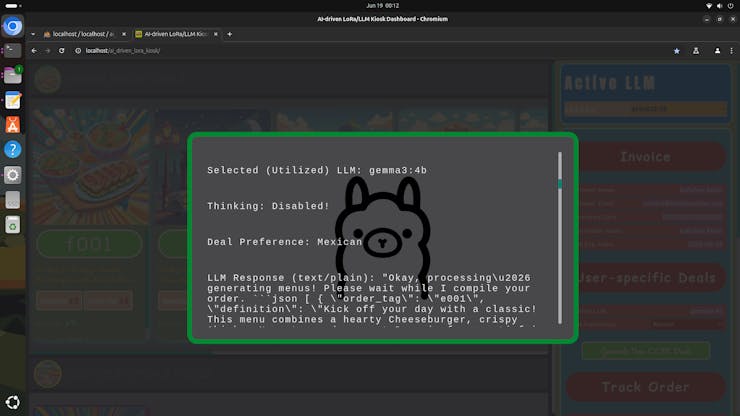The width and height of the screenshot is (740, 416).
Task: Open the network status indicator
Action: pyautogui.click(x=709, y=6)
